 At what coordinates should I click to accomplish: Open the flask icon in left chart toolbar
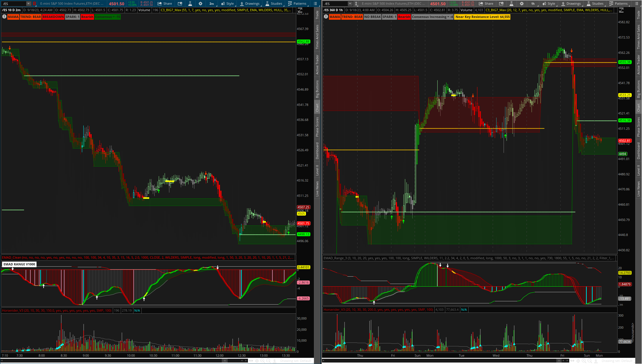[x=190, y=4]
